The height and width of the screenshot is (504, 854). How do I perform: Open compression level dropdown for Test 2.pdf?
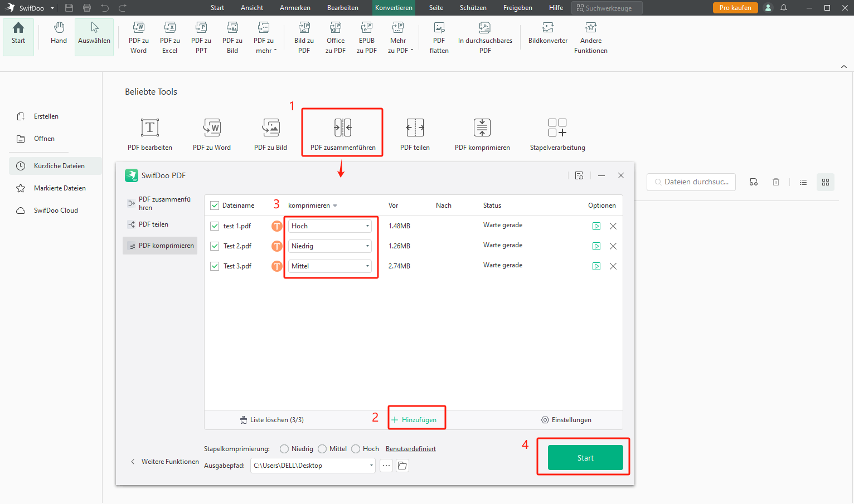tap(330, 246)
